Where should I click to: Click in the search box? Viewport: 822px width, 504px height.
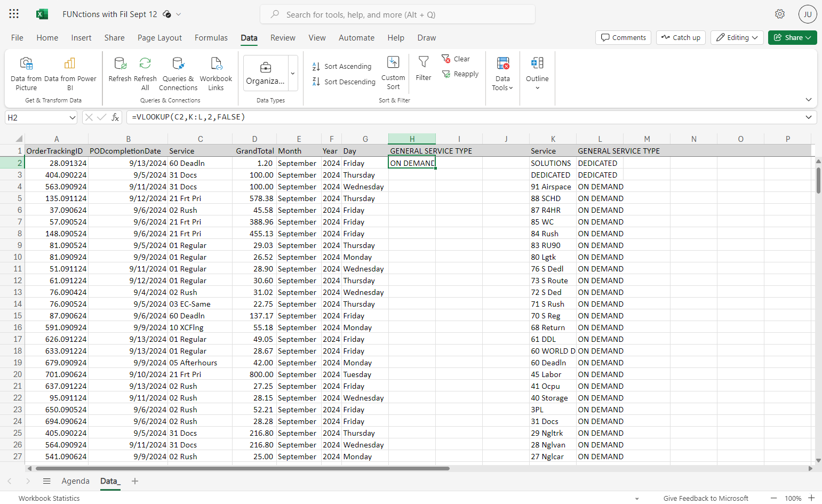tap(397, 14)
